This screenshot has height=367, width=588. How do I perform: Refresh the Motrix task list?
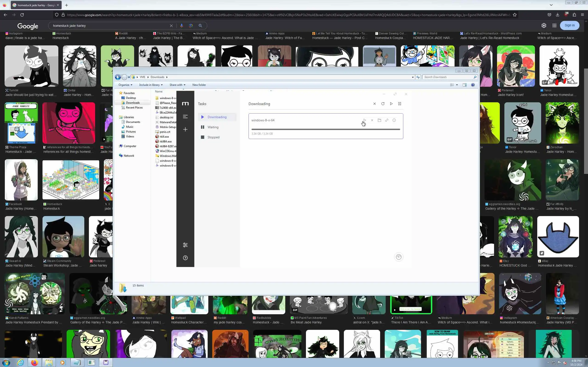click(383, 104)
